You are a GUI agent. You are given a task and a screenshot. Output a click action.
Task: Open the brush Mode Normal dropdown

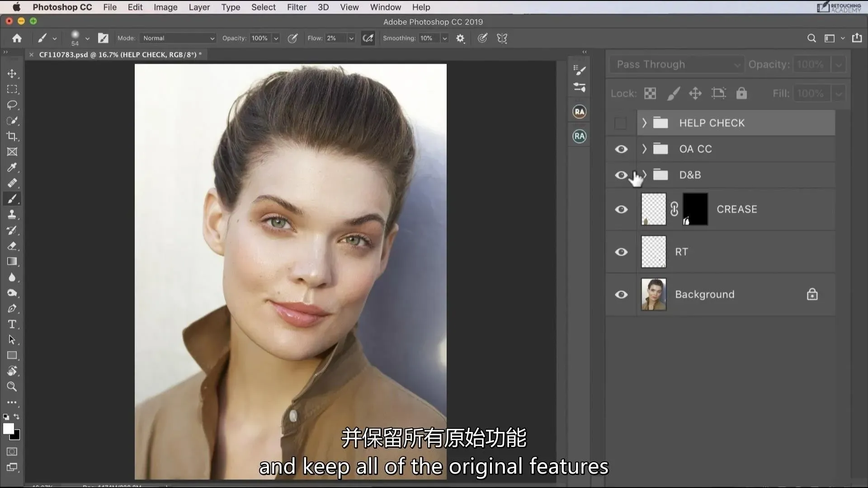click(x=178, y=38)
